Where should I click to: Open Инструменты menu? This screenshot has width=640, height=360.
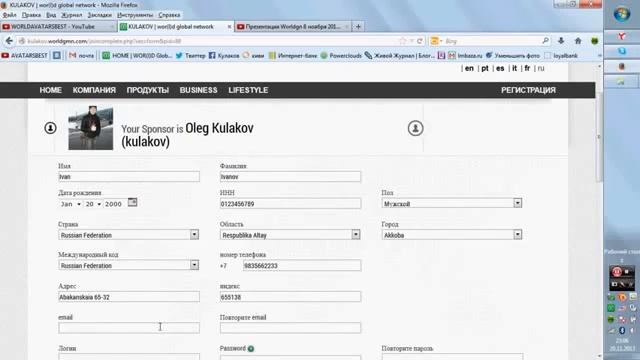click(x=135, y=15)
